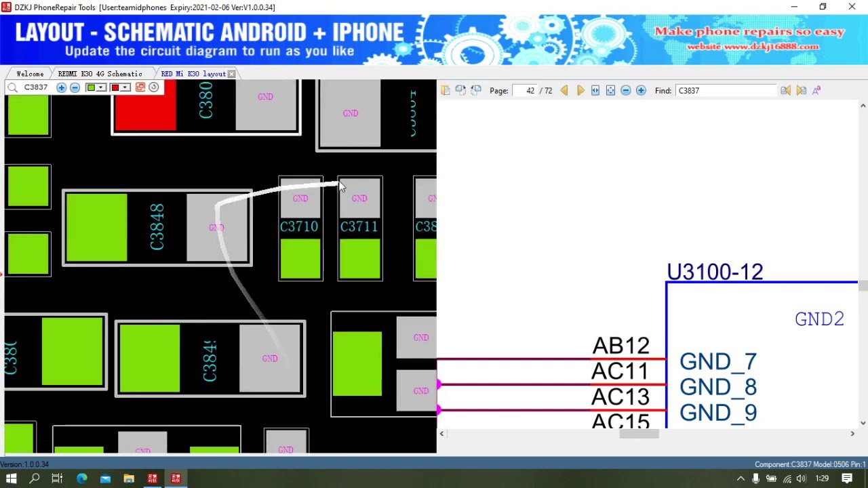Image resolution: width=868 pixels, height=488 pixels.
Task: Open Mail app from taskbar
Action: coord(105,479)
